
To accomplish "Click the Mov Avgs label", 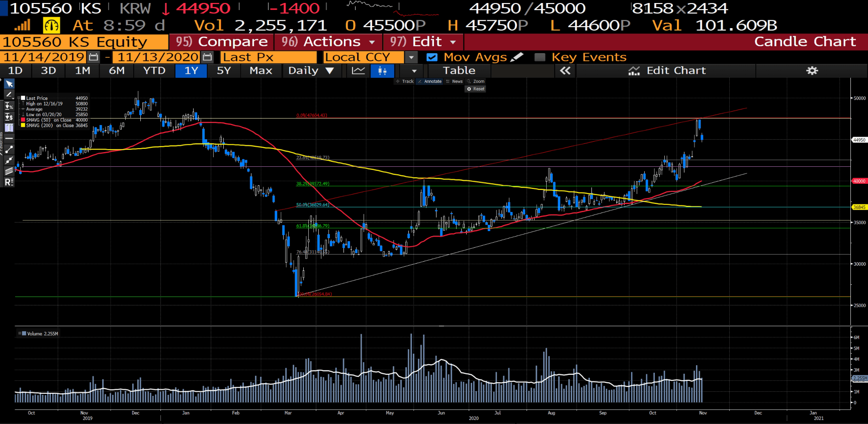I will click(475, 57).
